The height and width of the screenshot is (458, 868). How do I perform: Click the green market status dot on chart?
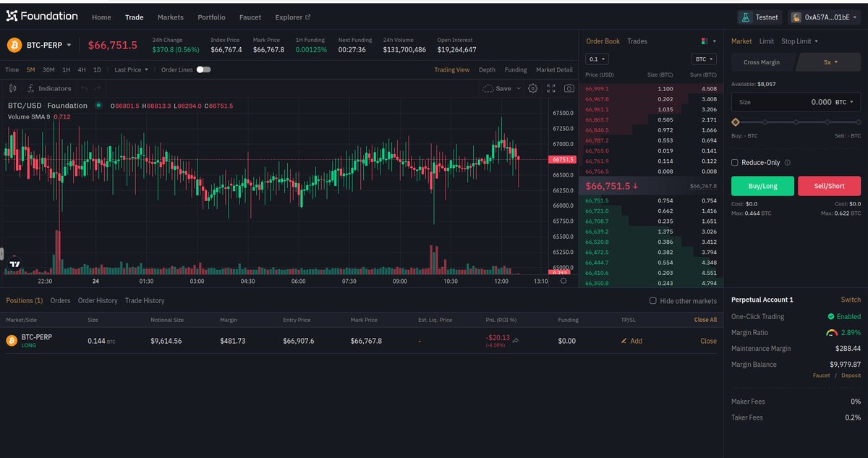(98, 106)
